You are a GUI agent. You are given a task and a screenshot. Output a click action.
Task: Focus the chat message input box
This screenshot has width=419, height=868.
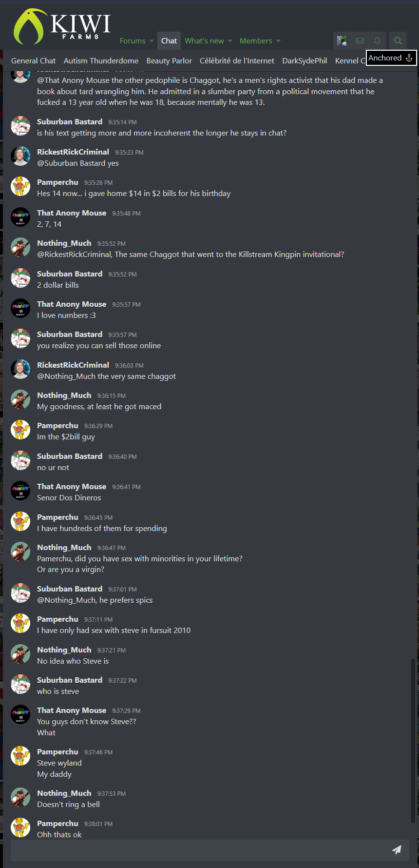click(x=199, y=850)
